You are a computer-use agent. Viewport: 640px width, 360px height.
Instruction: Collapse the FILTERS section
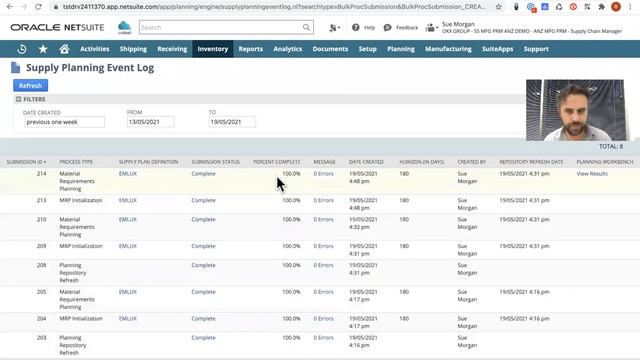(x=18, y=99)
